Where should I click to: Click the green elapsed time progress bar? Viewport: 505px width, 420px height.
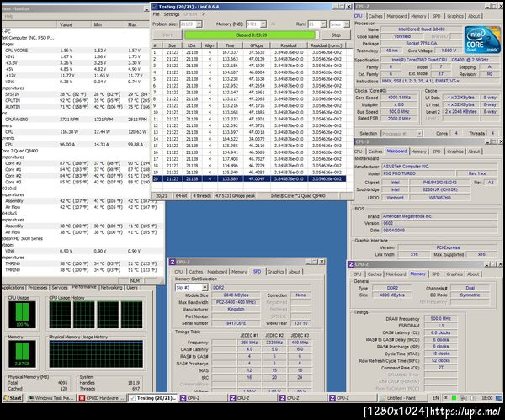click(x=252, y=35)
